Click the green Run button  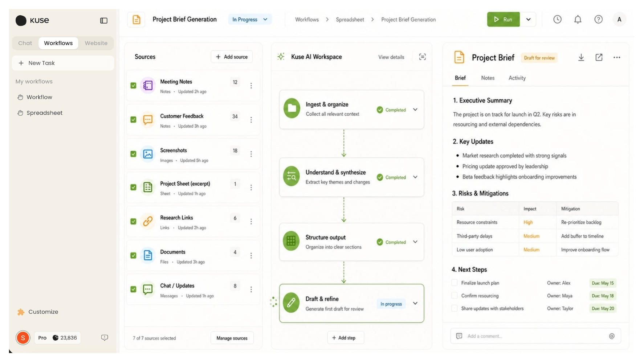click(503, 20)
